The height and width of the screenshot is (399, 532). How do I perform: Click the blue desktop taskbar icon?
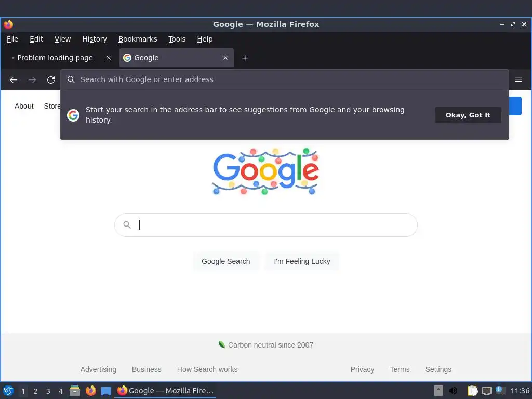click(106, 391)
